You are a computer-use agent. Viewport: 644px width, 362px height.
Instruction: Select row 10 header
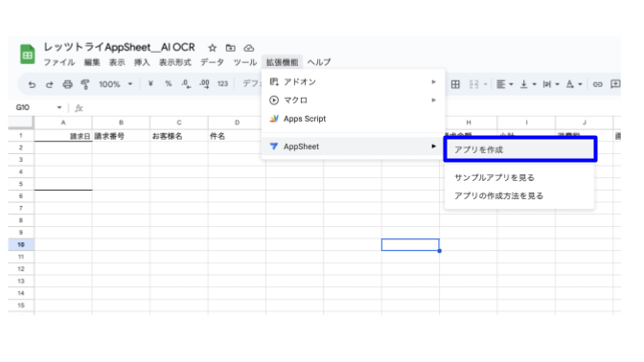coord(21,244)
